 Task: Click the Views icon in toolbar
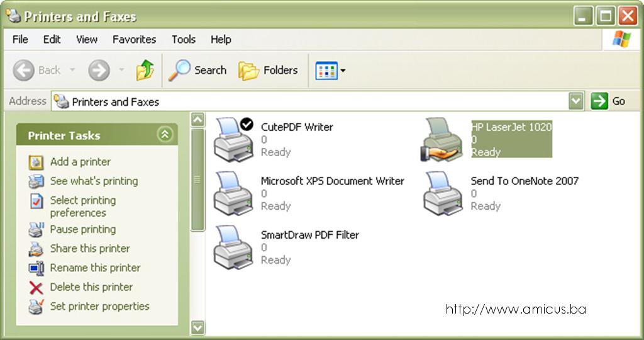[x=326, y=71]
